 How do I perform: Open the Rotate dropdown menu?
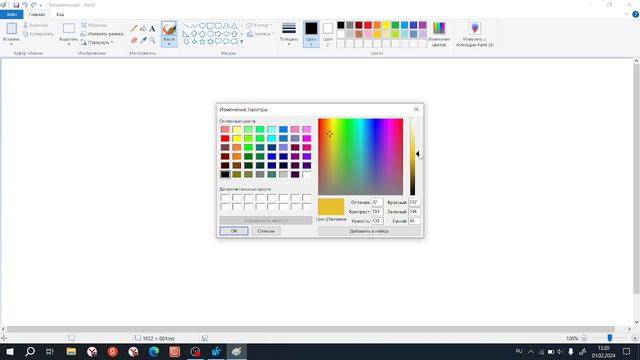click(x=97, y=42)
